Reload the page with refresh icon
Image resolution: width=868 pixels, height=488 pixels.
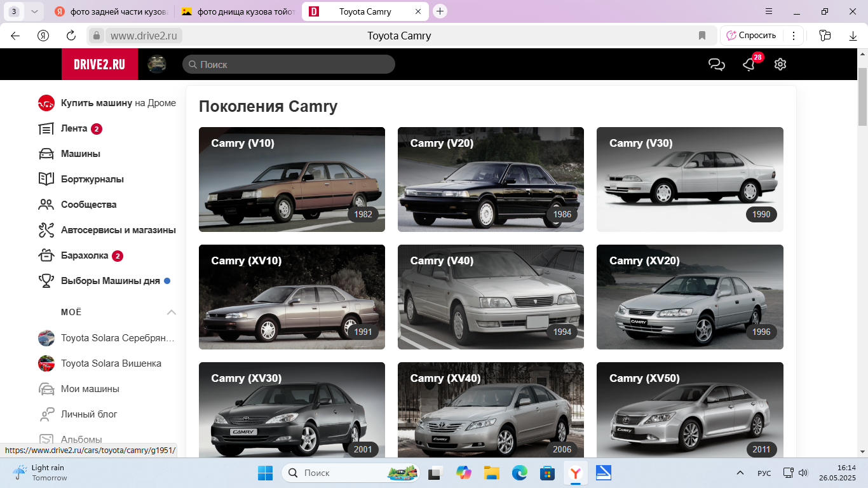point(71,36)
